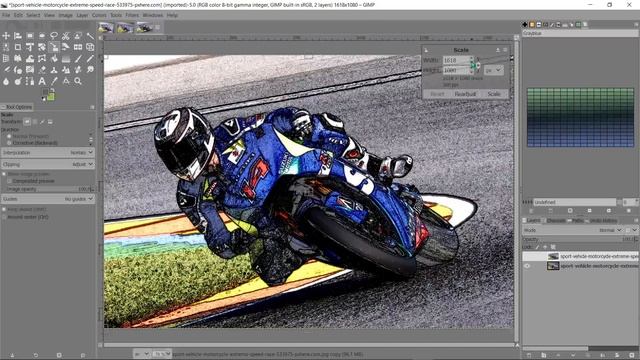
Task: Select the Color Picker eyedropper tool
Action: [54, 81]
